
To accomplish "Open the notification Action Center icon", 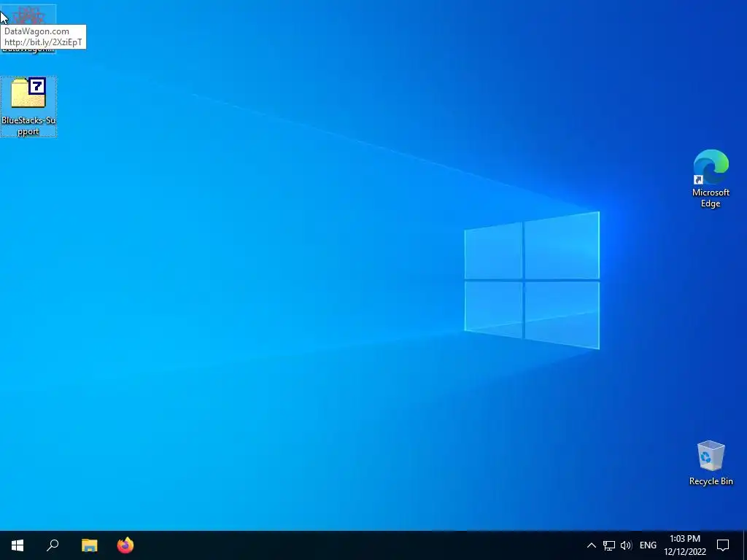I will pyautogui.click(x=723, y=545).
